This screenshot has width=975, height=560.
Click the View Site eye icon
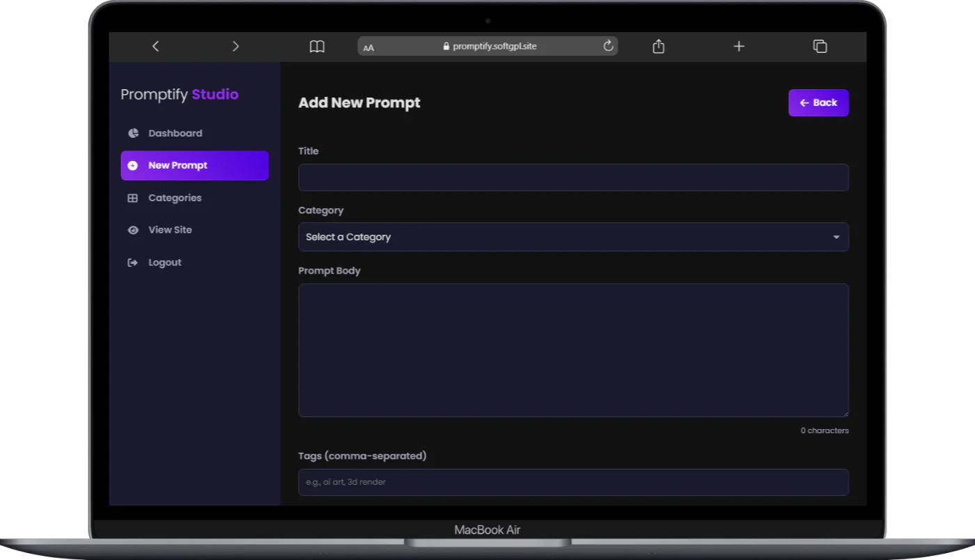[133, 230]
